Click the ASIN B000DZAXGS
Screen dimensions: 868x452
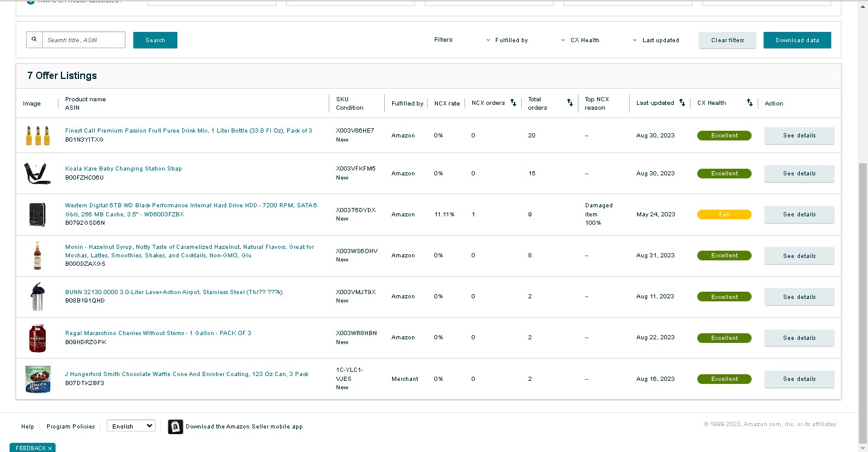(85, 264)
